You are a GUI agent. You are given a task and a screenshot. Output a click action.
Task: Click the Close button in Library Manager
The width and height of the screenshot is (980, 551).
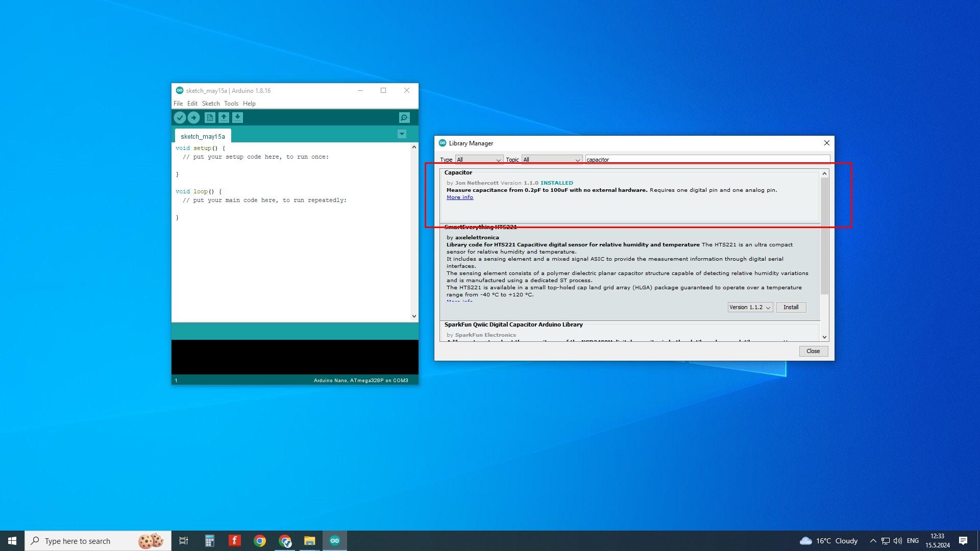click(813, 351)
